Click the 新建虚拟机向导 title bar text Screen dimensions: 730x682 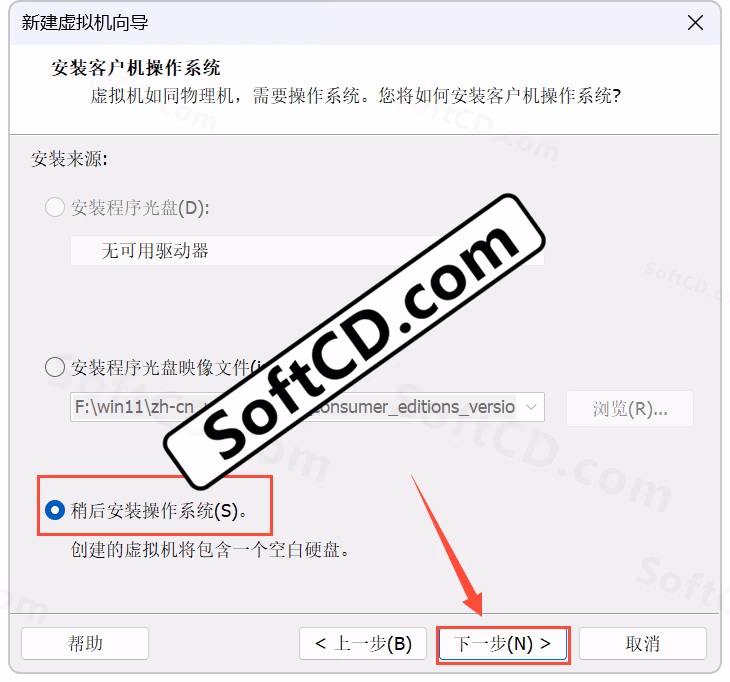tap(85, 22)
